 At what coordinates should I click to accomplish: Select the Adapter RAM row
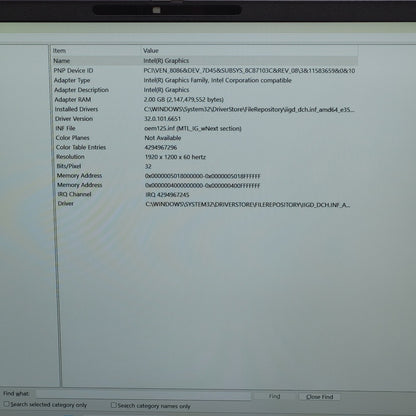[204, 100]
